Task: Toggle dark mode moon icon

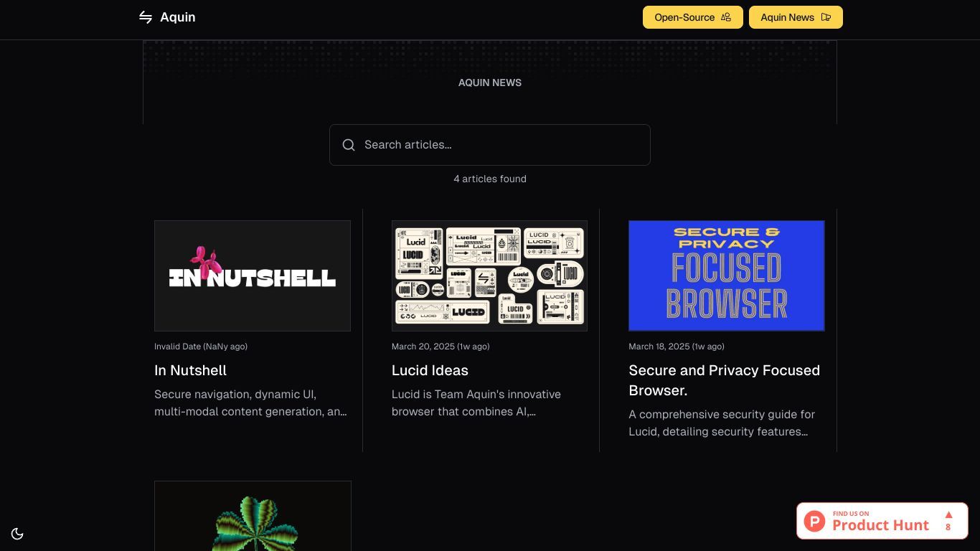Action: tap(17, 534)
